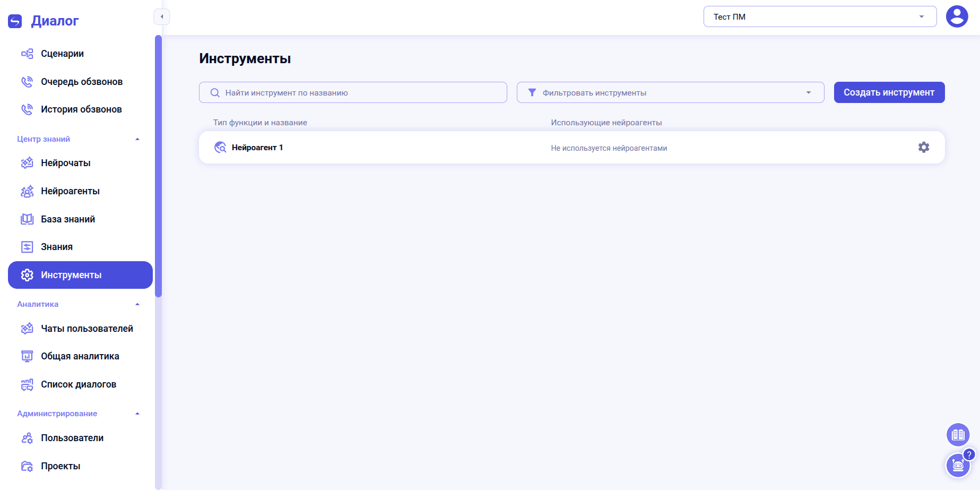Image resolution: width=980 pixels, height=490 pixels.
Task: Open the Тест ПМ project dropdown
Action: point(820,16)
